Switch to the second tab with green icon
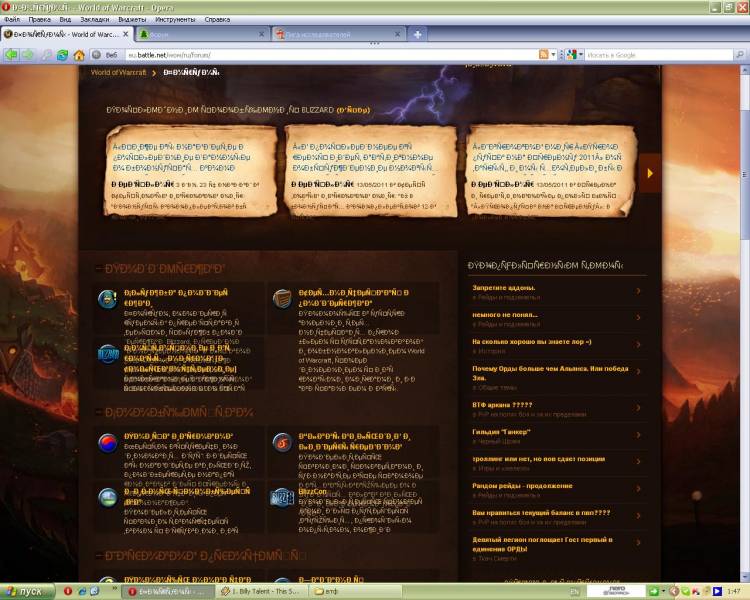Image resolution: width=750 pixels, height=600 pixels. coord(202,34)
